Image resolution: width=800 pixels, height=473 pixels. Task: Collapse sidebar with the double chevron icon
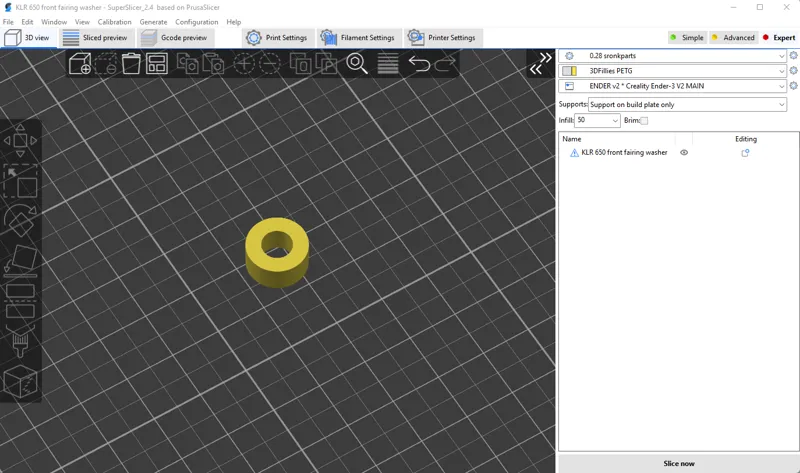coord(540,63)
